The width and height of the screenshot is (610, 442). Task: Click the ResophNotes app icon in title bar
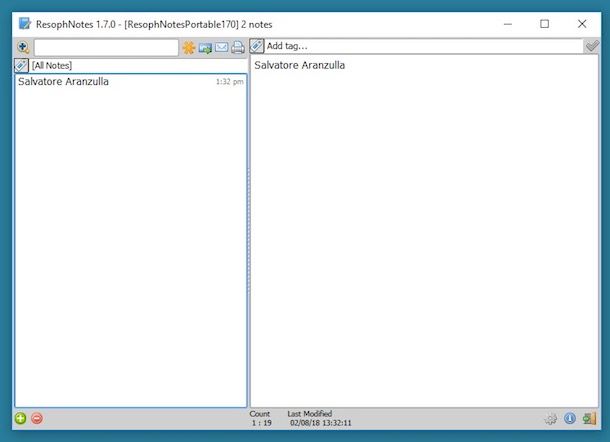click(25, 24)
